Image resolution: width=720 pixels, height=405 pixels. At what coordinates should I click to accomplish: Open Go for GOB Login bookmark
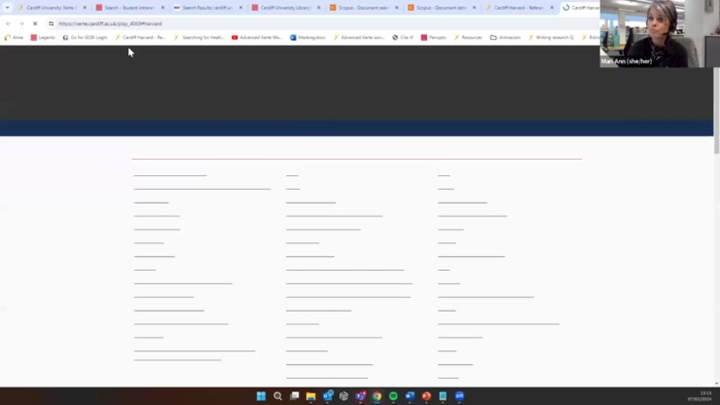pyautogui.click(x=85, y=37)
